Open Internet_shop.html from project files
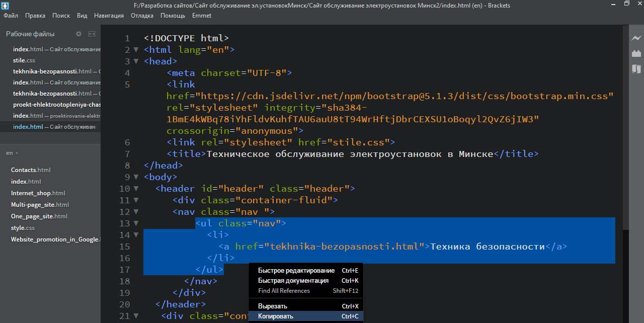Image resolution: width=644 pixels, height=323 pixels. (x=38, y=193)
